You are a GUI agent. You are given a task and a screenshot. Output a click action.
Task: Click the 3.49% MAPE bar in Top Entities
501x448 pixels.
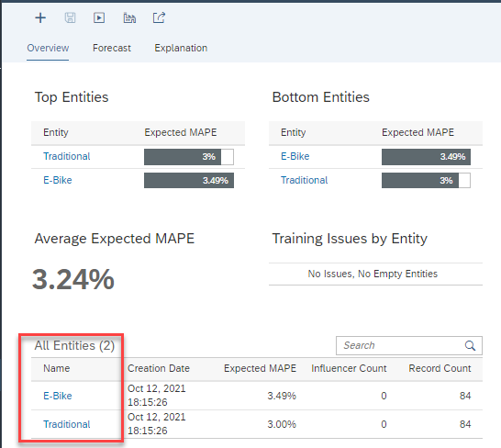click(189, 180)
